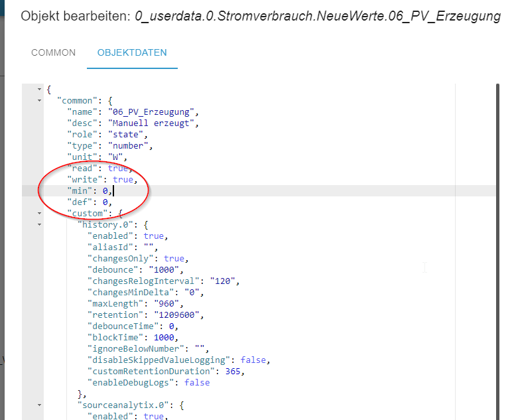The width and height of the screenshot is (514, 420).
Task: Fold the "history.0" block arrow
Action: click(39, 224)
